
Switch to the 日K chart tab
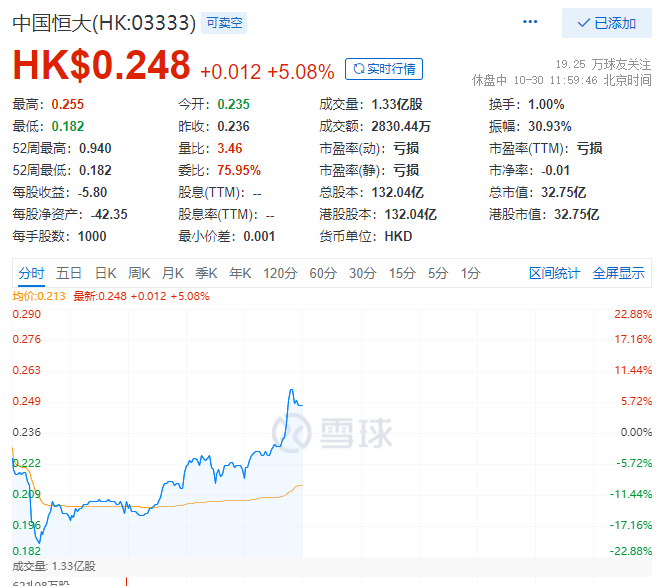click(x=105, y=273)
